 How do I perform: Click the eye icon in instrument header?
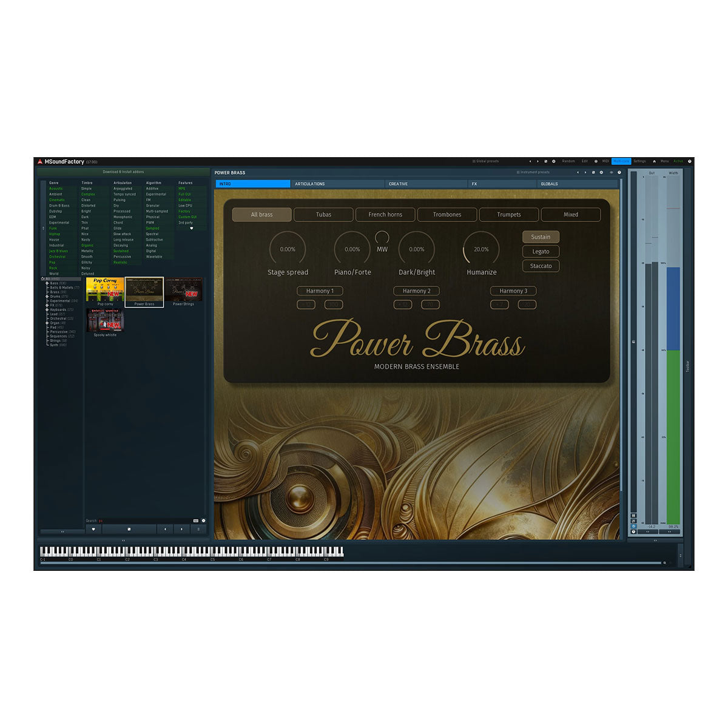coord(611,172)
